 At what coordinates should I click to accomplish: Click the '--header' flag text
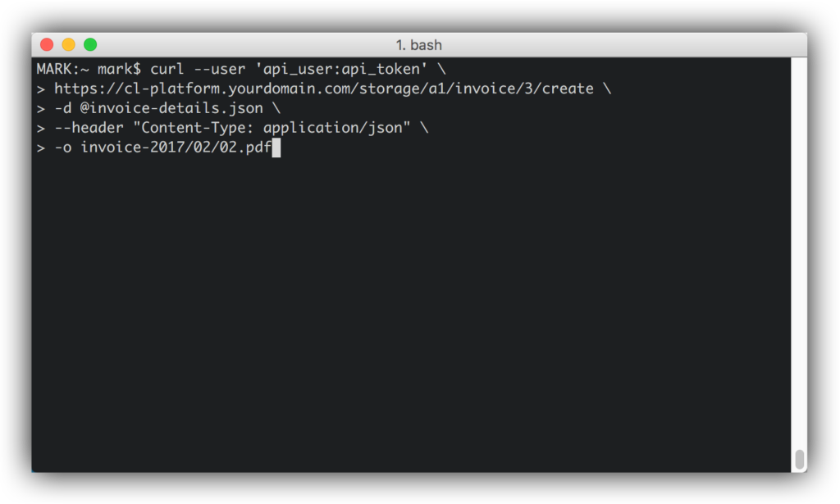[89, 128]
